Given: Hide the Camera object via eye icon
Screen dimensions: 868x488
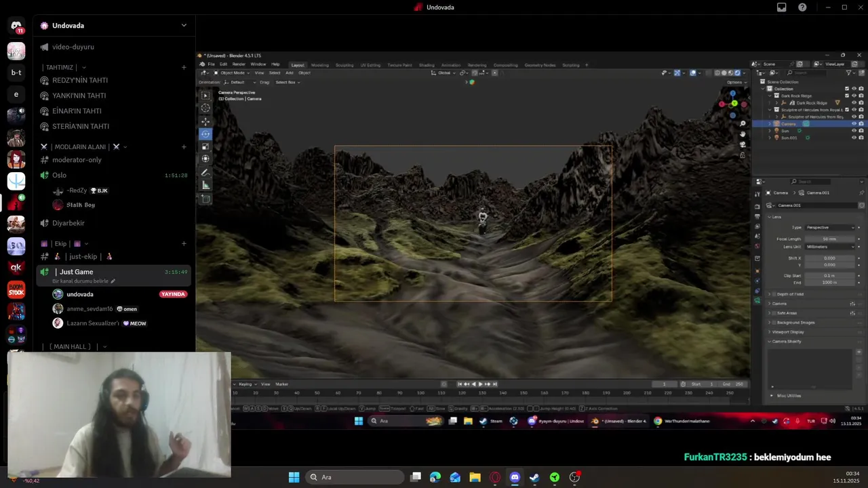Looking at the screenshot, I should tap(854, 124).
